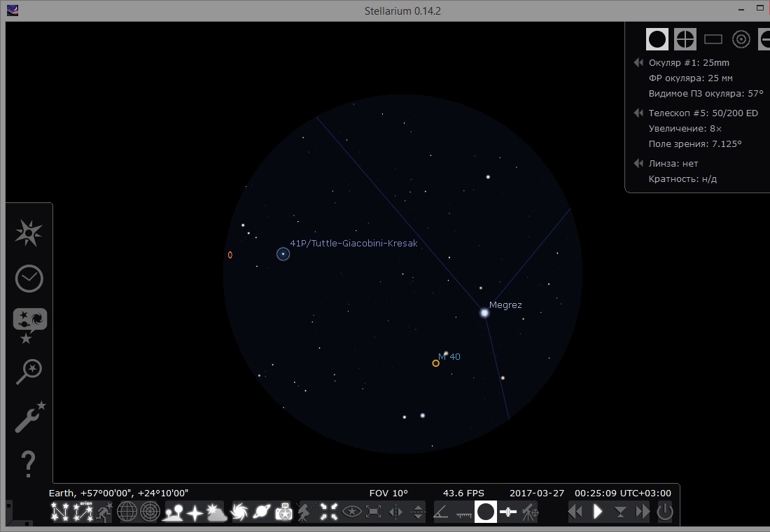Screen dimensions: 770x532
Task: Increase time speed with fast-forward
Action: click(x=643, y=512)
